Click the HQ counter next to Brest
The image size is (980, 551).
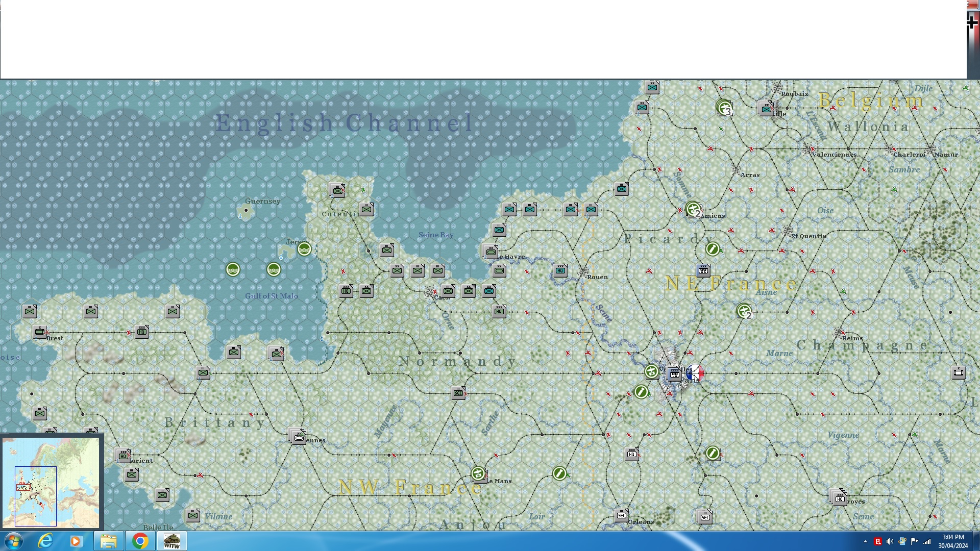[142, 332]
